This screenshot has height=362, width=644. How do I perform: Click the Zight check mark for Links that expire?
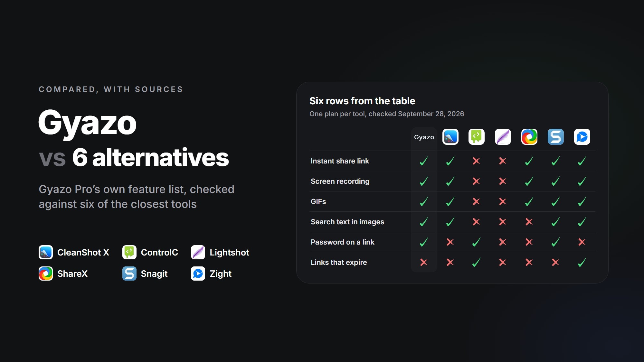[582, 262]
